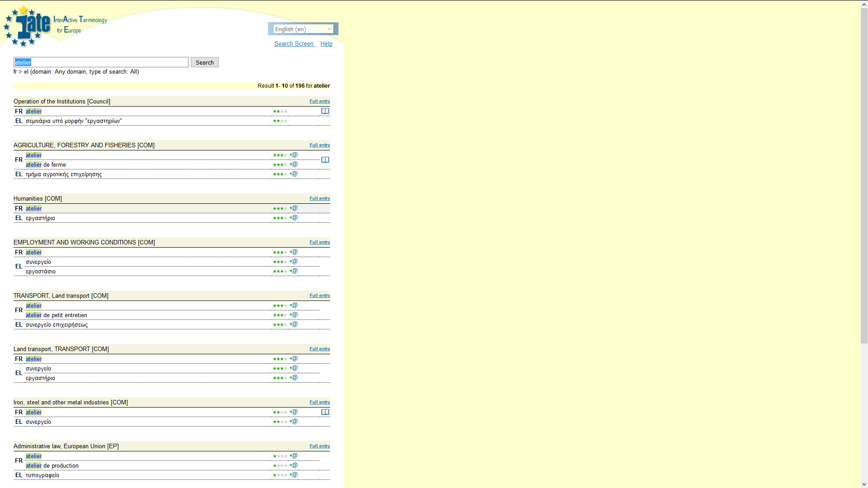Open Full entry for Humanities [COM]
868x488 pixels.
[320, 198]
